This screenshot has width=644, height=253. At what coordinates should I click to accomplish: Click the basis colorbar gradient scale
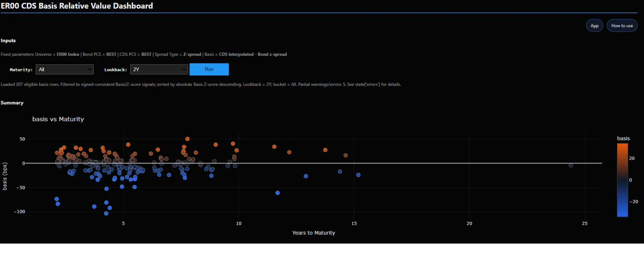pyautogui.click(x=622, y=180)
